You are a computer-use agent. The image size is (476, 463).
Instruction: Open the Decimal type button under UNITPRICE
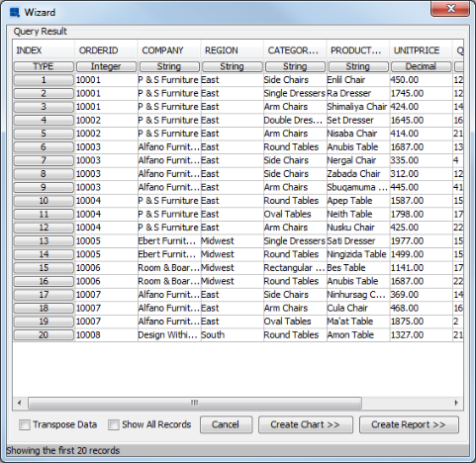(421, 66)
